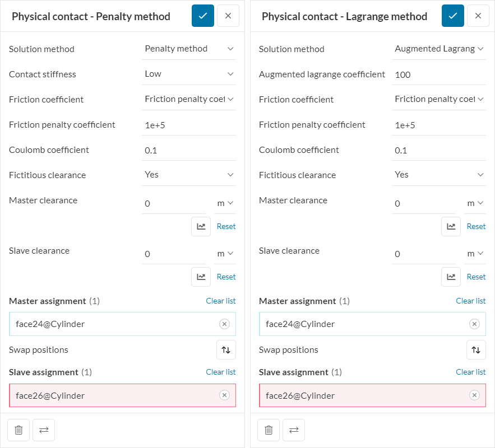This screenshot has width=495, height=448.
Task: Expand the Contact stiffness dropdown
Action: click(x=189, y=74)
